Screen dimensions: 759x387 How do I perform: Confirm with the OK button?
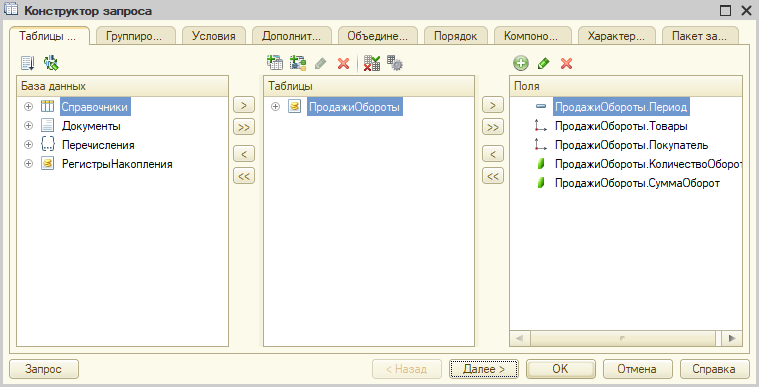tap(561, 369)
